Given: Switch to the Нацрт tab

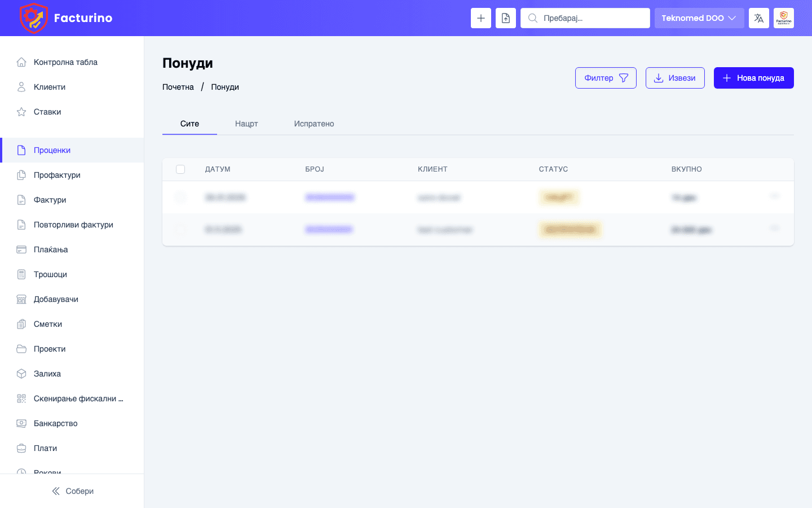Looking at the screenshot, I should pyautogui.click(x=246, y=124).
